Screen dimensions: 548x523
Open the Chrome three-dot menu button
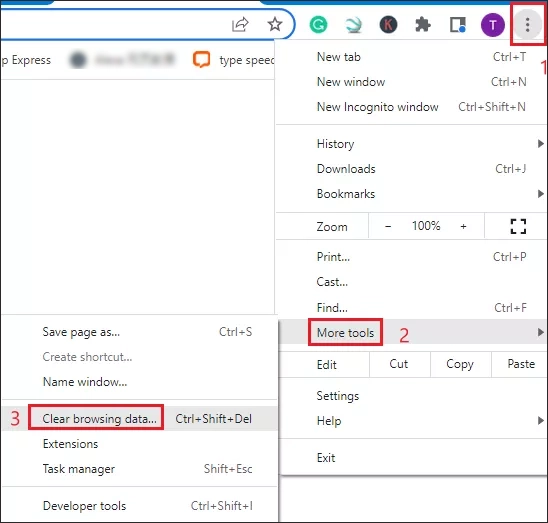point(527,25)
